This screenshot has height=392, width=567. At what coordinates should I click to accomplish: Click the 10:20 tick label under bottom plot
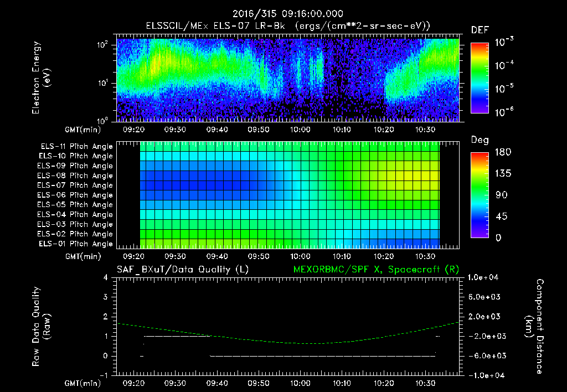tap(383, 383)
